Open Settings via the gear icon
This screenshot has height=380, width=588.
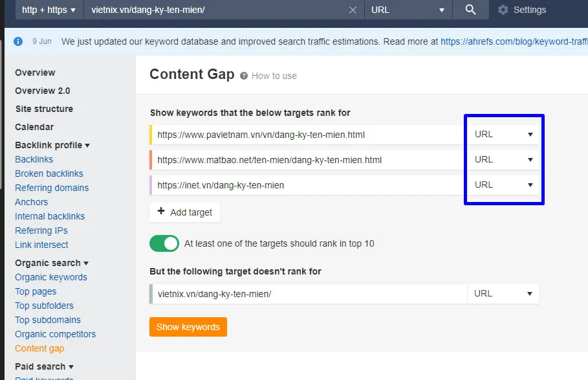tap(503, 10)
